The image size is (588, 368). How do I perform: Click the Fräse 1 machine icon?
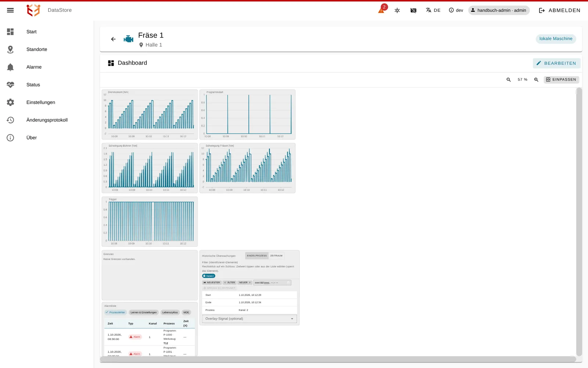coord(128,39)
